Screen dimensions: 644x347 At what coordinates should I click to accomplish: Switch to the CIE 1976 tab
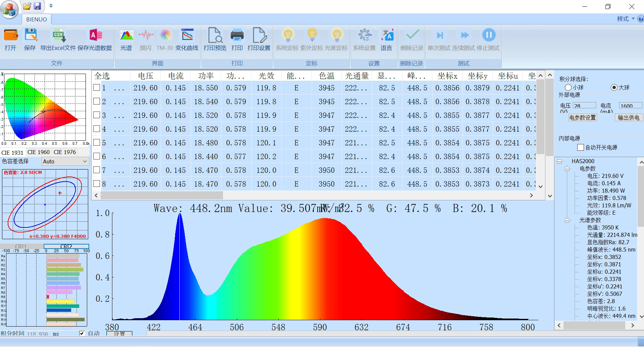pyautogui.click(x=65, y=152)
